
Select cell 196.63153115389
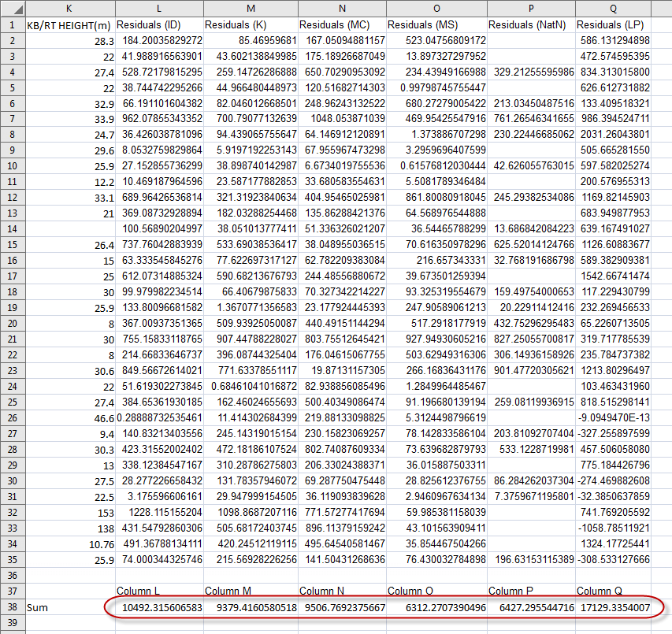click(x=531, y=559)
